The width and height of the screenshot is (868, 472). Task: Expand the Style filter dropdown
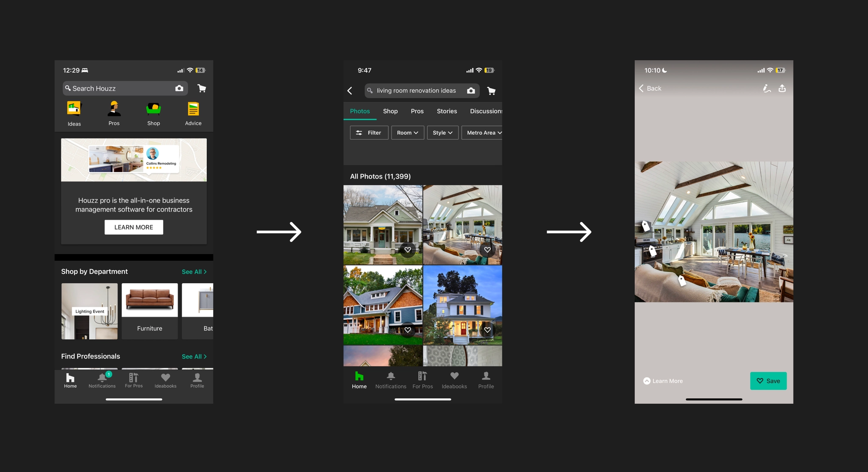pos(442,133)
